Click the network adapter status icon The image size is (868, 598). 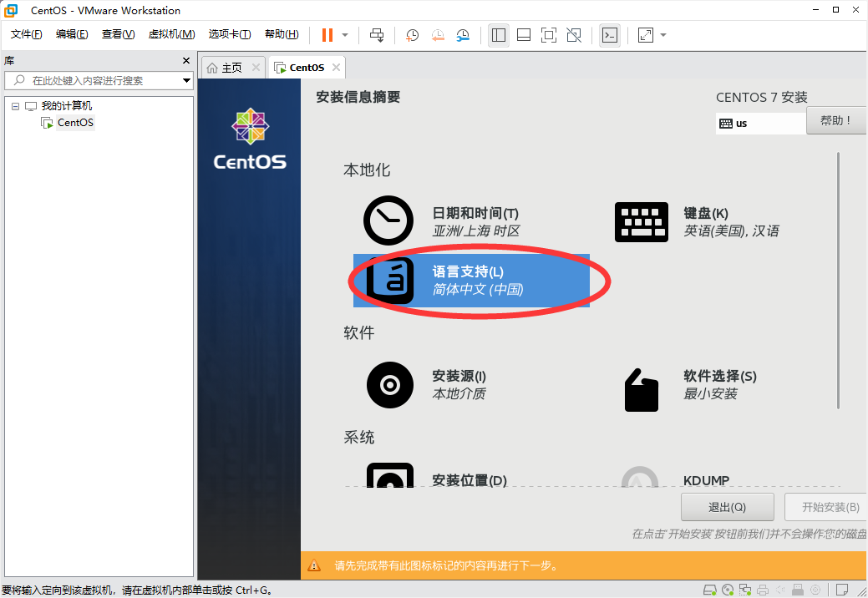(745, 590)
